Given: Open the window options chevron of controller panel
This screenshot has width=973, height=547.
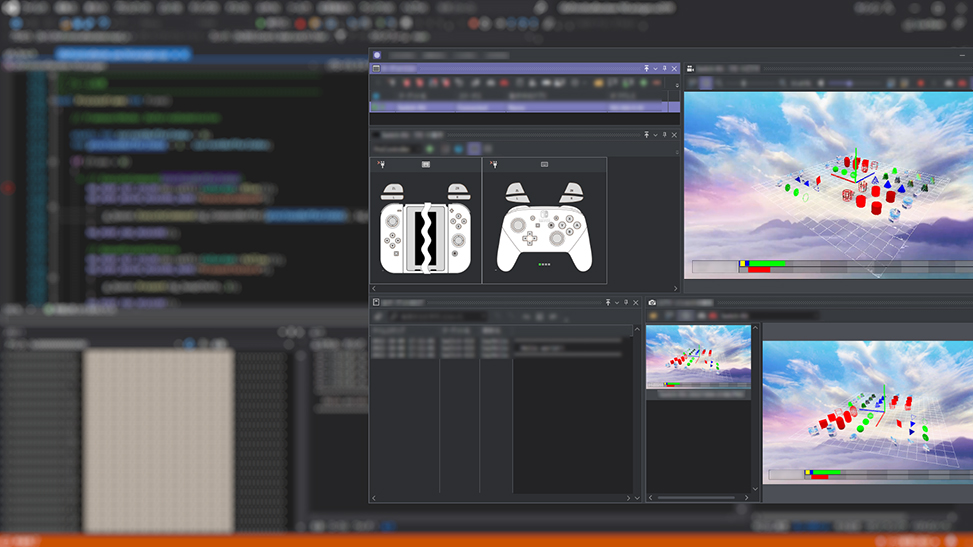Looking at the screenshot, I should tap(655, 134).
